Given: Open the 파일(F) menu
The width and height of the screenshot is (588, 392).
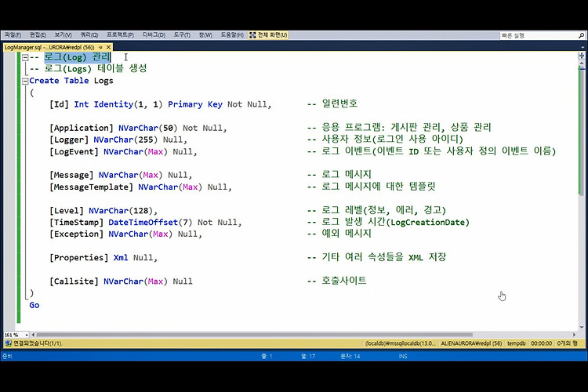Looking at the screenshot, I should click(13, 34).
